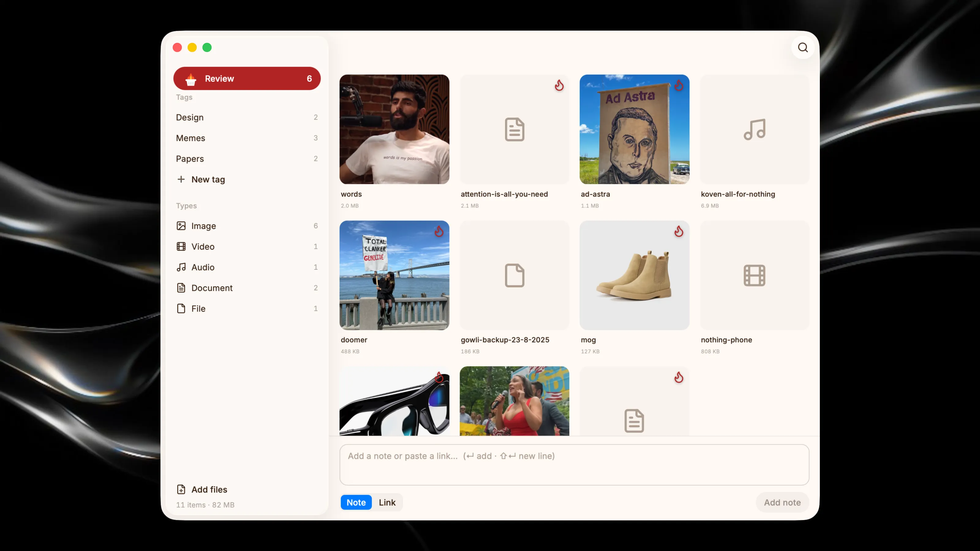This screenshot has height=551, width=980.
Task: Click the Add files document-plus icon
Action: pos(181,489)
